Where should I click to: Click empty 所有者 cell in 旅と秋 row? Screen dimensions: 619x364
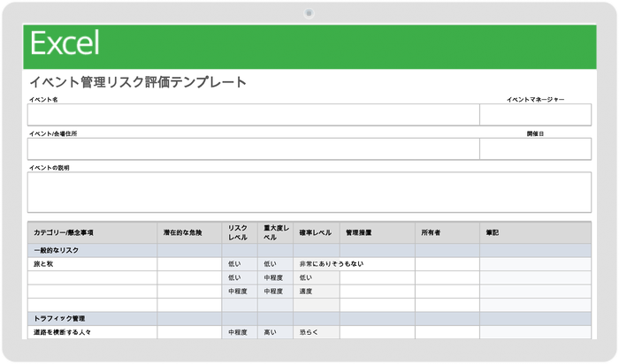click(x=447, y=264)
